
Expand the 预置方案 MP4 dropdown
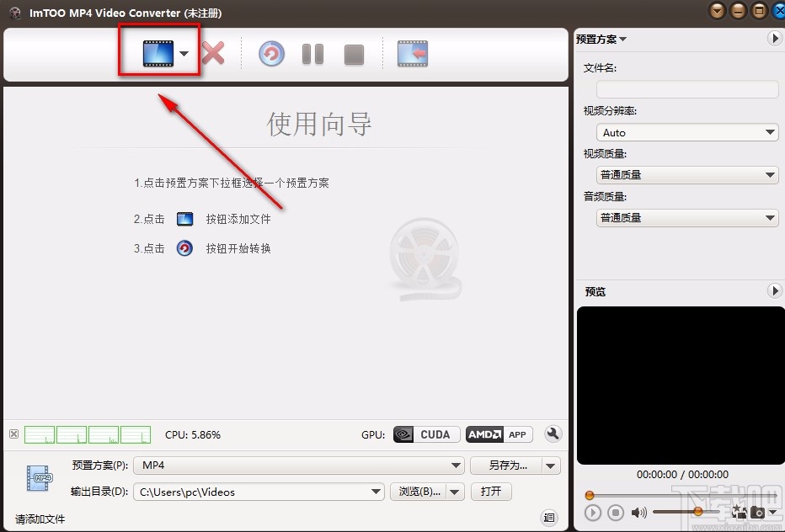click(x=456, y=465)
